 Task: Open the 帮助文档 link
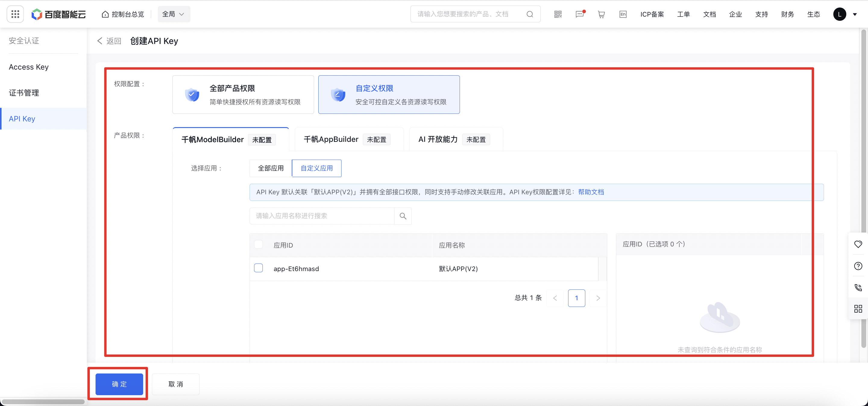coord(591,192)
